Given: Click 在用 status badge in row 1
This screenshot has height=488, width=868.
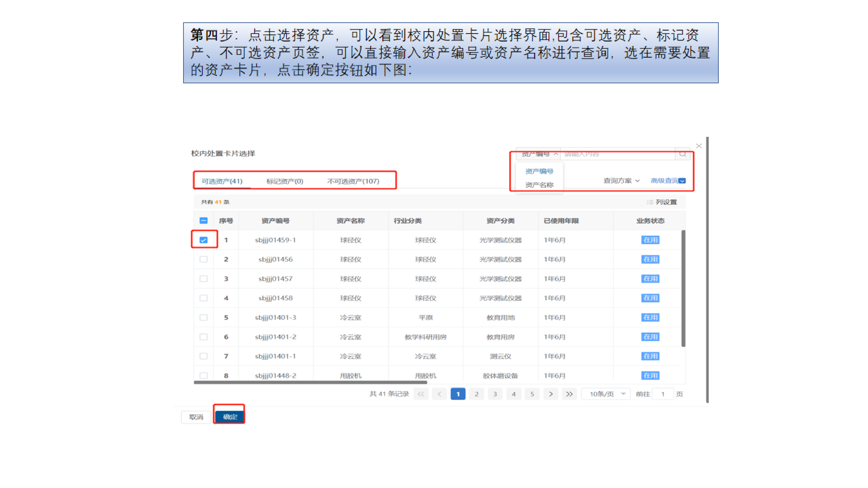Looking at the screenshot, I should click(x=650, y=240).
